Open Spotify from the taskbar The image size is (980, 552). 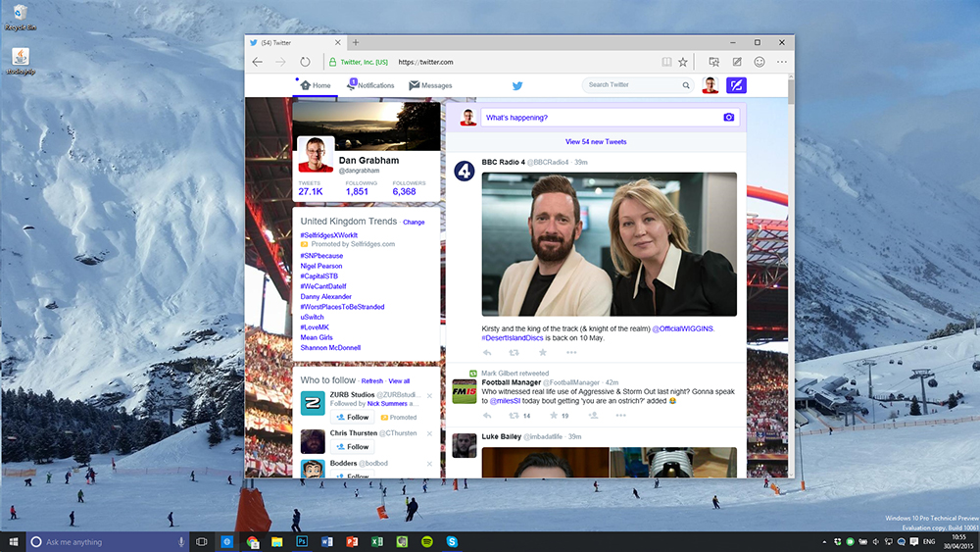[x=427, y=542]
